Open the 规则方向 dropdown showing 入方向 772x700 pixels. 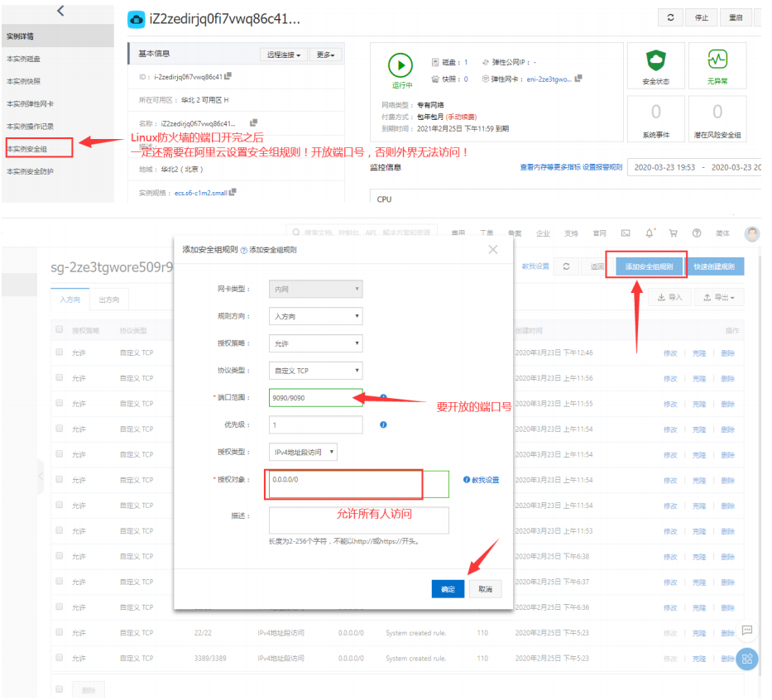pyautogui.click(x=316, y=316)
